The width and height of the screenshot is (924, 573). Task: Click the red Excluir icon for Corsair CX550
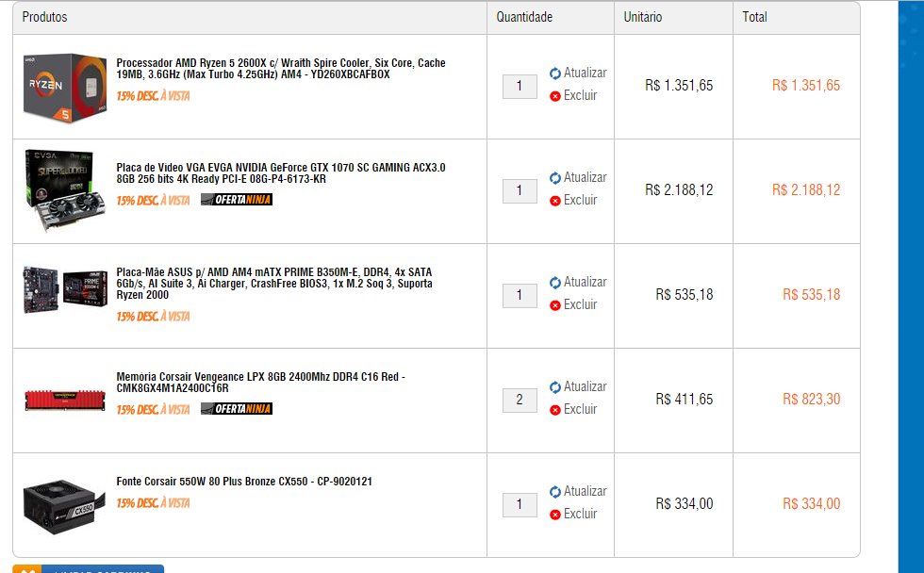[x=555, y=515]
